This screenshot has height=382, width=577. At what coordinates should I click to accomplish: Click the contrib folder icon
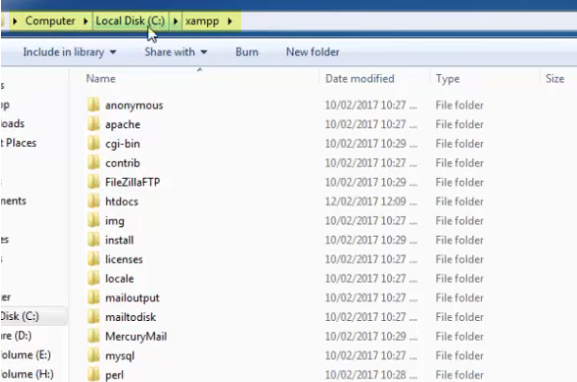93,163
